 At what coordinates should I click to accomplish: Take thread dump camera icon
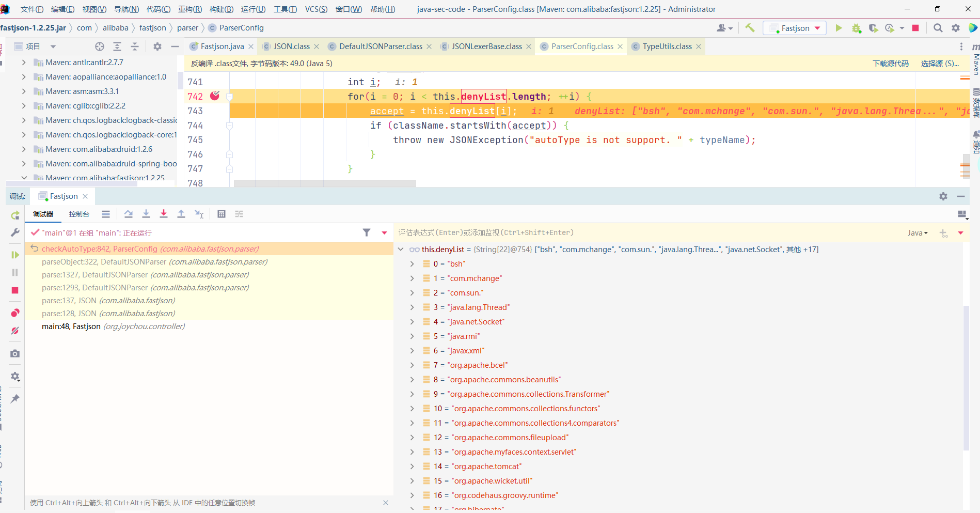coord(15,353)
